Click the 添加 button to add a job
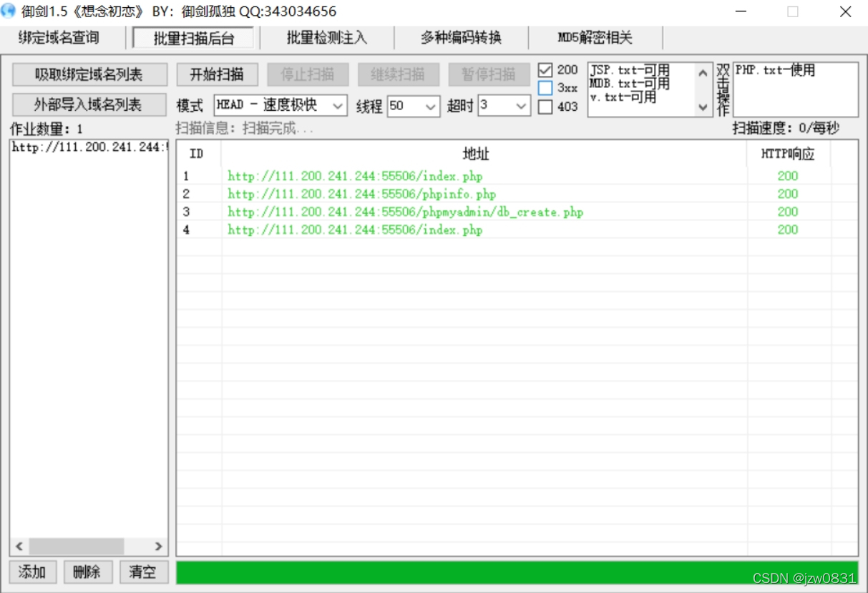The height and width of the screenshot is (593, 868). click(31, 572)
